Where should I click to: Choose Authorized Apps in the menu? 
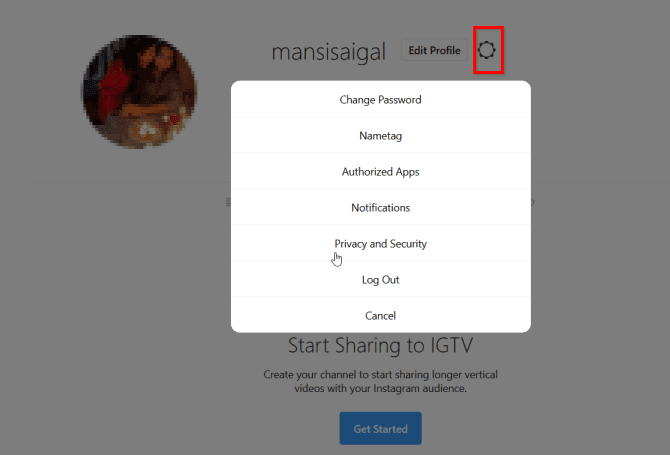[x=381, y=172]
